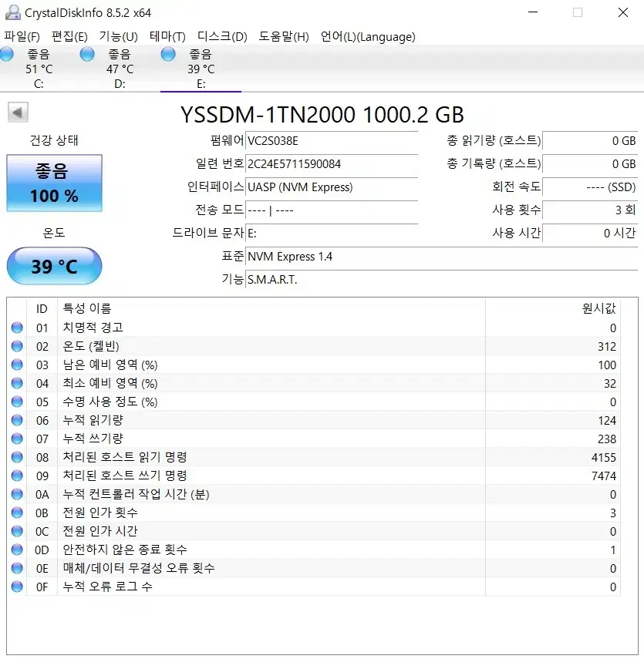Click status dot for 0E 매체/데이터 무결성 오류
Image resolution: width=644 pixels, height=659 pixels.
click(x=17, y=568)
